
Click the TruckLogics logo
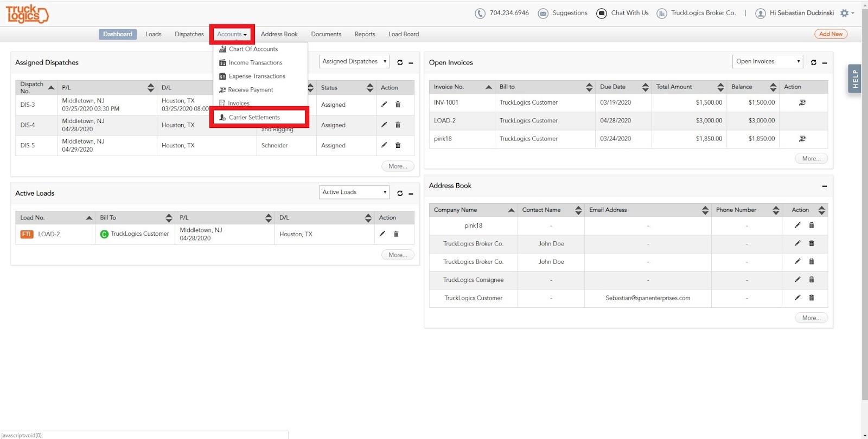coord(27,14)
